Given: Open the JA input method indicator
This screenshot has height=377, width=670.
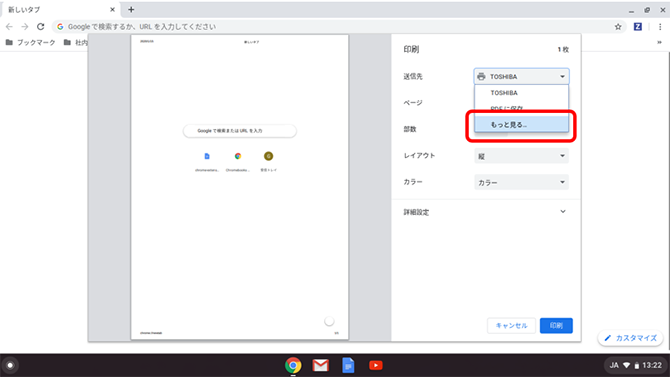Looking at the screenshot, I should click(614, 365).
